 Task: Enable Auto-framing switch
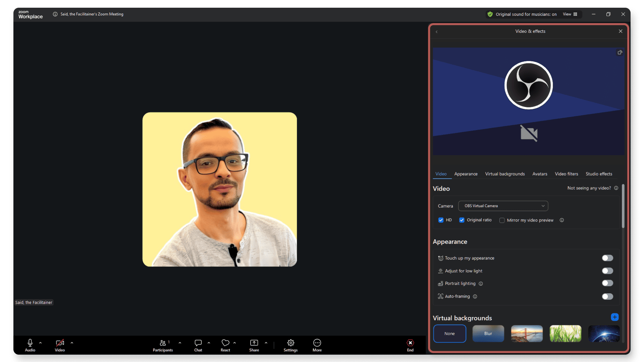pos(607,296)
